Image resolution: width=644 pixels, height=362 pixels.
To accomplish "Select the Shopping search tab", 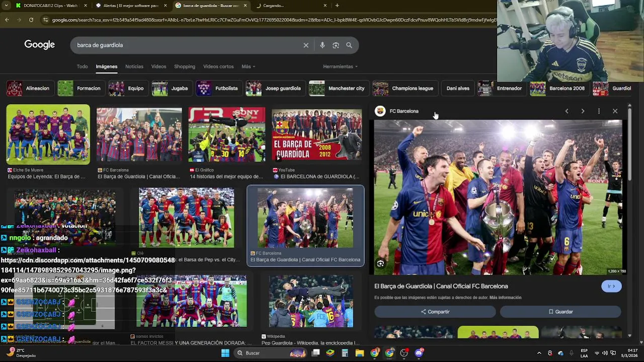I will (x=185, y=66).
